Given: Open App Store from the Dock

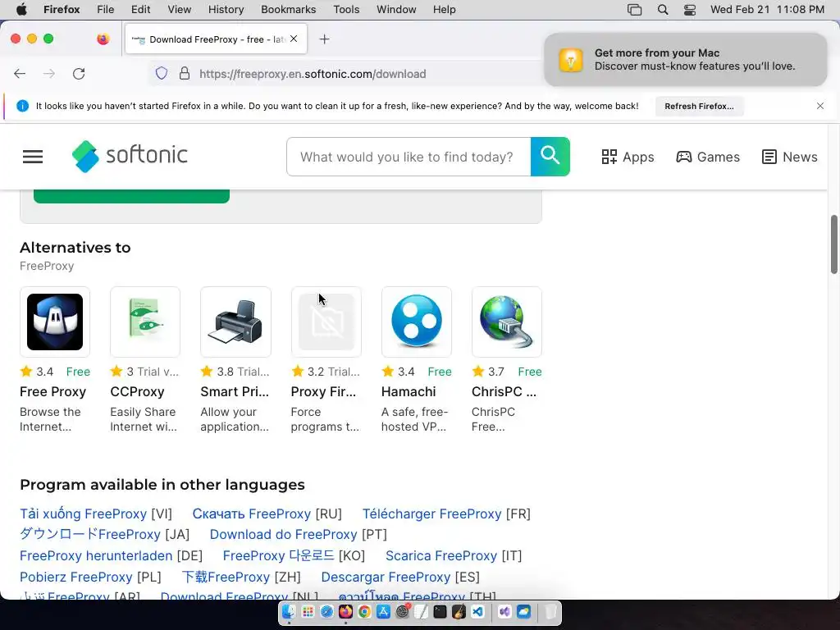Looking at the screenshot, I should pyautogui.click(x=383, y=612).
